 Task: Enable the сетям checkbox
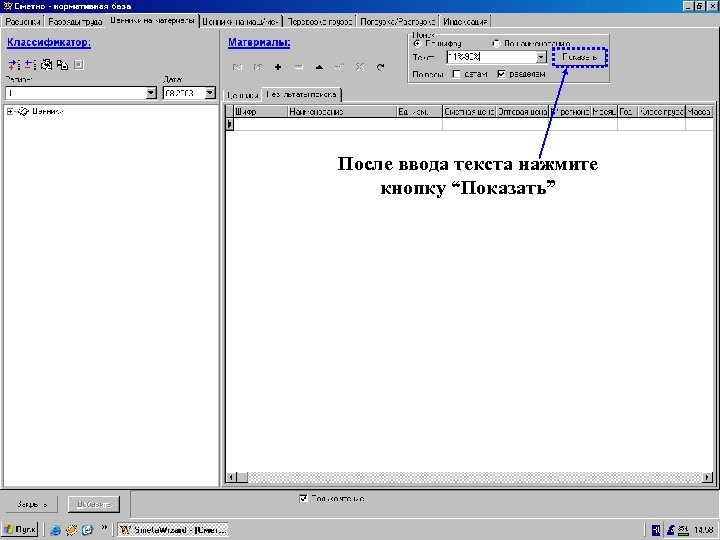tap(456, 74)
